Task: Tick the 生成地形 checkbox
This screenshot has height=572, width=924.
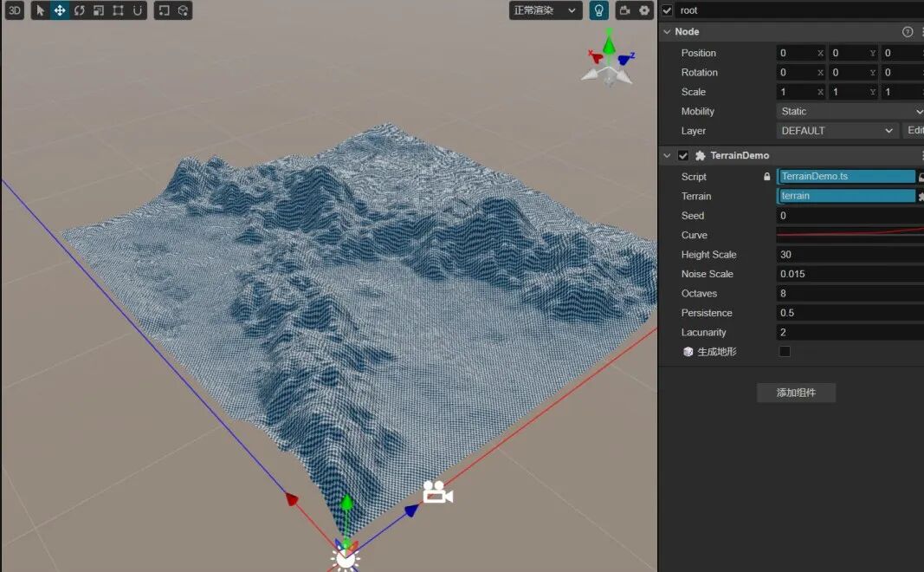Action: tap(785, 352)
